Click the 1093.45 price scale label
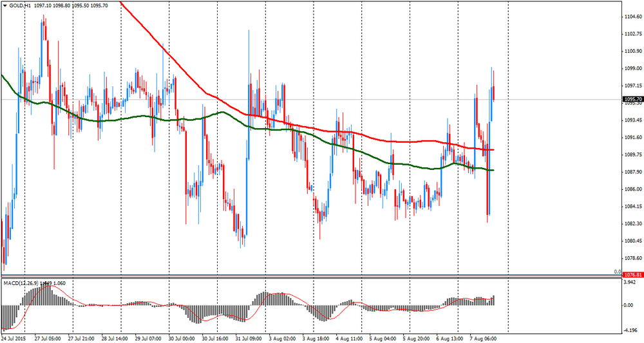This screenshot has width=644, height=343. (633, 120)
